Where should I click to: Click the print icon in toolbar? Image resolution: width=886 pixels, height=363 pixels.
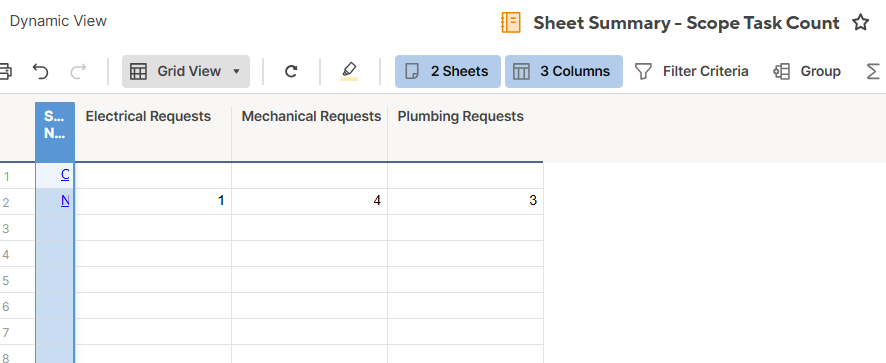(x=5, y=71)
